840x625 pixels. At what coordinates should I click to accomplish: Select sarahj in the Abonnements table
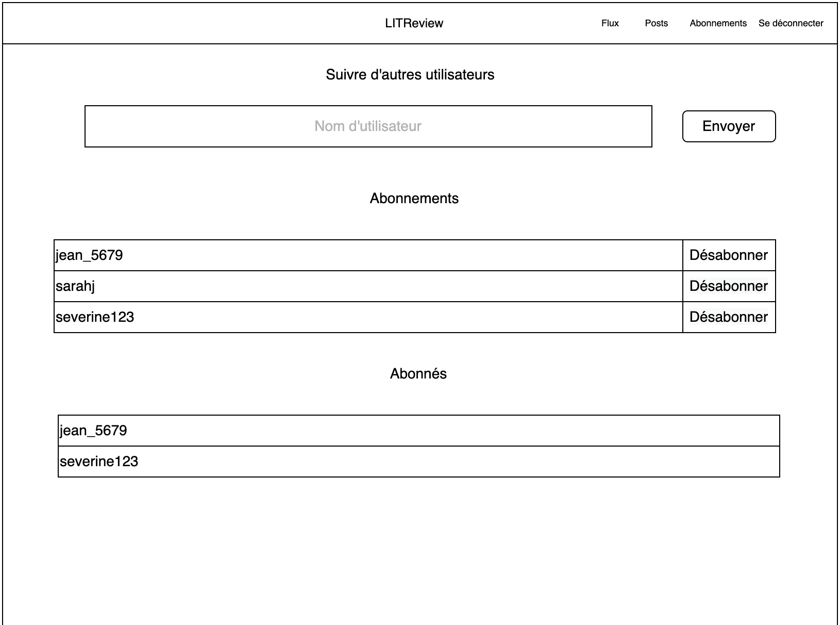pos(75,286)
